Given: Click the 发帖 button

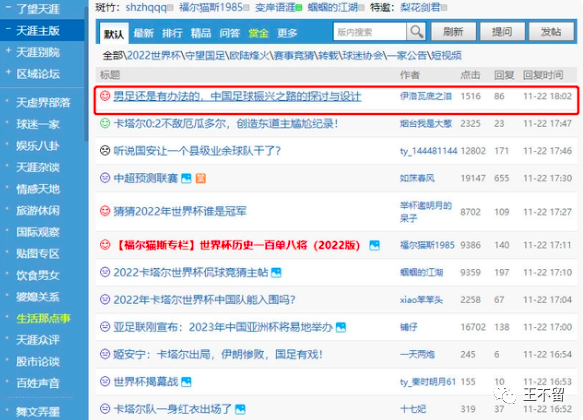Looking at the screenshot, I should click(551, 32).
